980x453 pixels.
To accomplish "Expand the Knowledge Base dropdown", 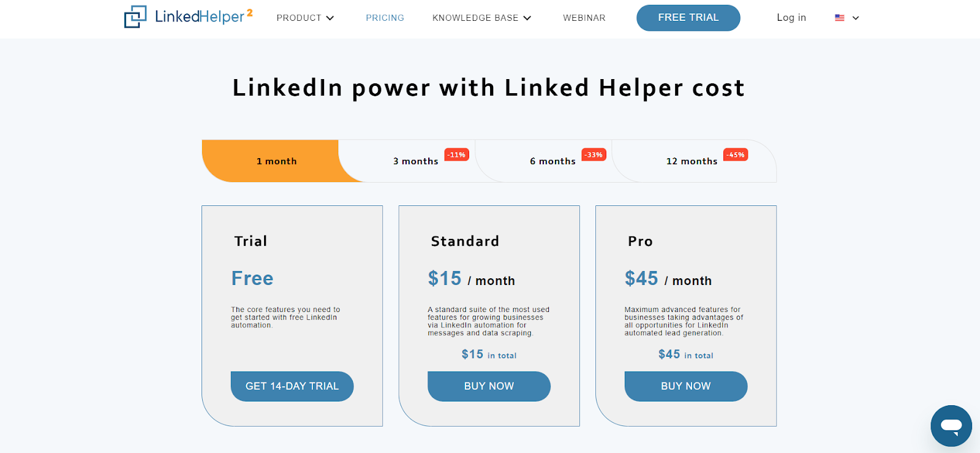I will pyautogui.click(x=481, y=18).
